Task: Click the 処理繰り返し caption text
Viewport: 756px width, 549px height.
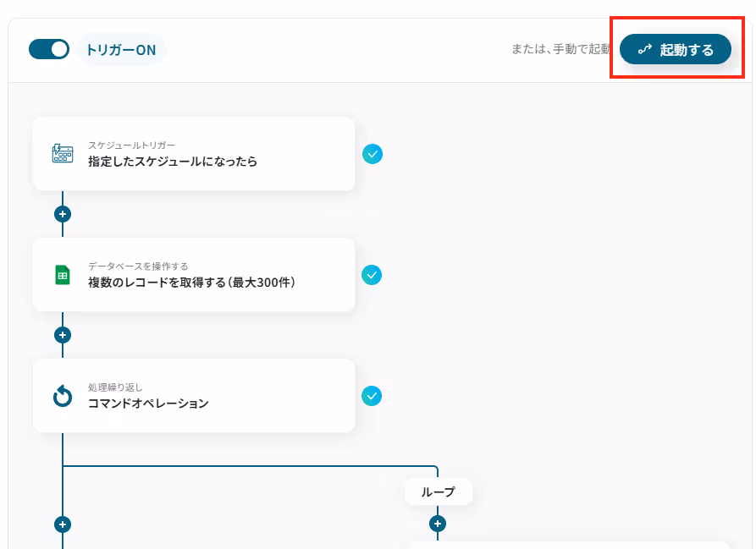Action: [115, 387]
